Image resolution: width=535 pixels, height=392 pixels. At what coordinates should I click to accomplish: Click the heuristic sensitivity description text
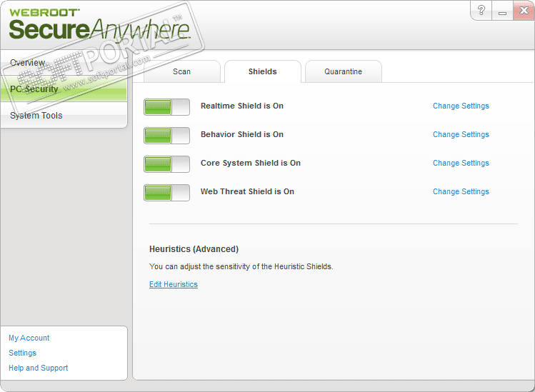pos(241,266)
